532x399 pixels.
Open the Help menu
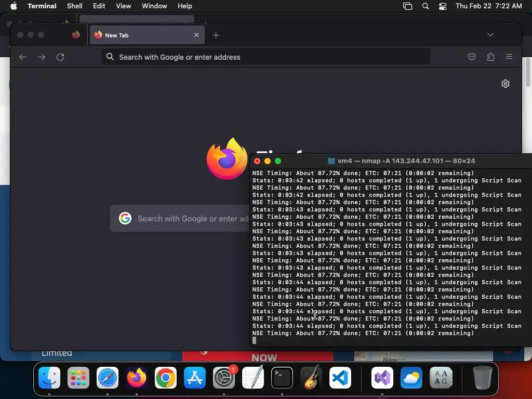tap(184, 6)
